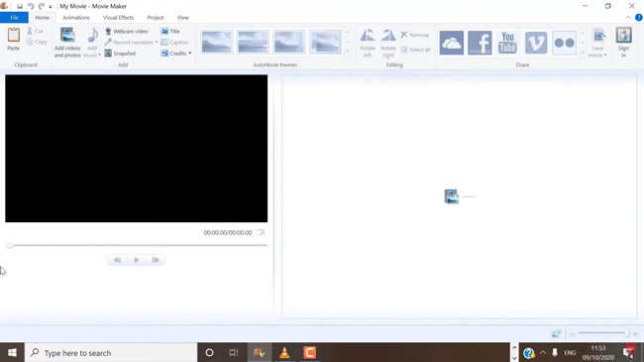Add a Caption to the clip

174,43
